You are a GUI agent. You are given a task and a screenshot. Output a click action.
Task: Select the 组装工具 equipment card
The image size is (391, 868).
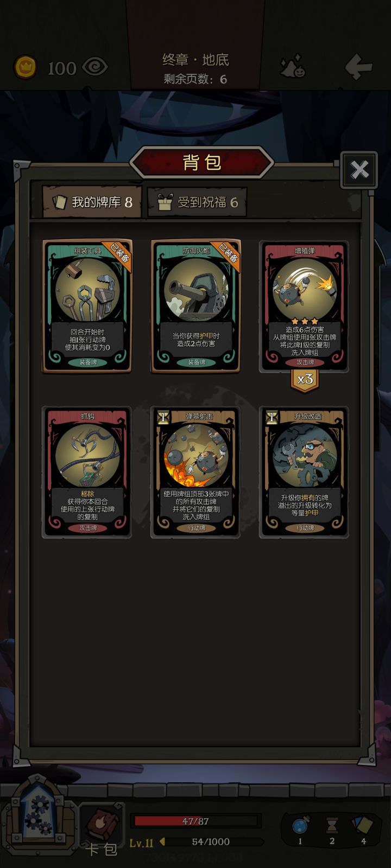tap(87, 306)
